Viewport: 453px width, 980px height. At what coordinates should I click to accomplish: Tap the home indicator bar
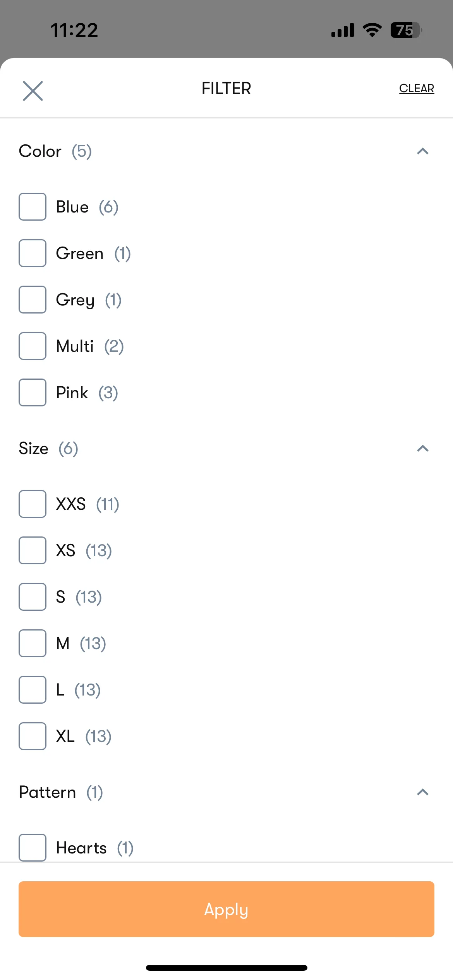(226, 968)
